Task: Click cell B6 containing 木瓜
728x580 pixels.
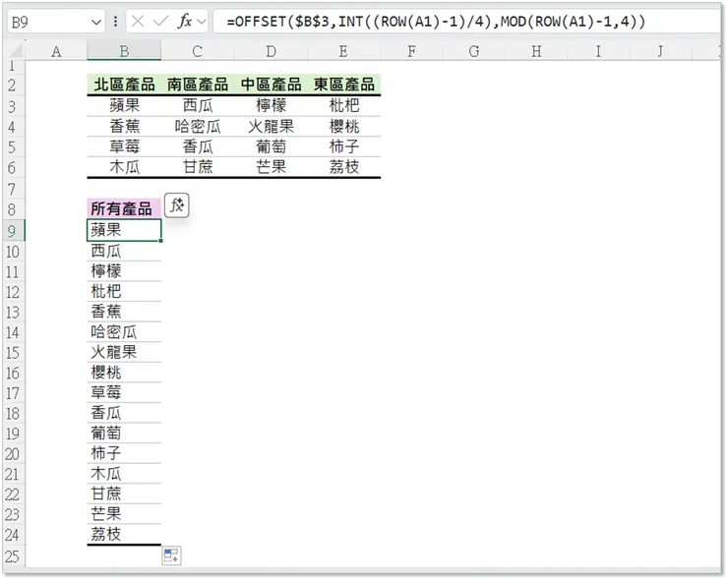Action: (x=124, y=167)
